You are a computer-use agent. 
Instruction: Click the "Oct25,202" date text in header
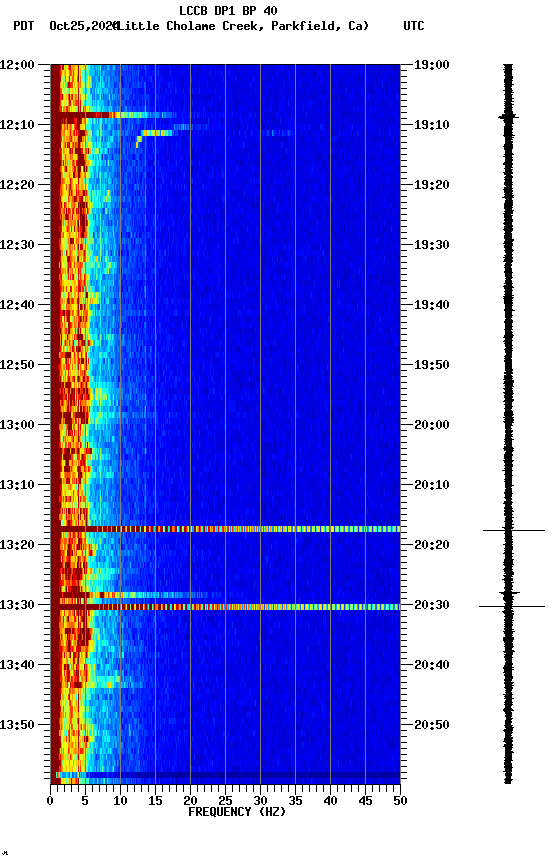[x=83, y=26]
